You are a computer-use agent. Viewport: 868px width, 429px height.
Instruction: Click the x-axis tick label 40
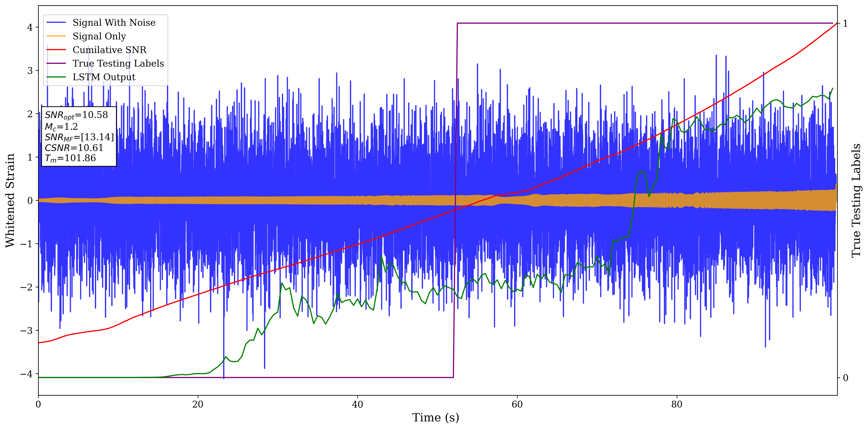pyautogui.click(x=357, y=404)
